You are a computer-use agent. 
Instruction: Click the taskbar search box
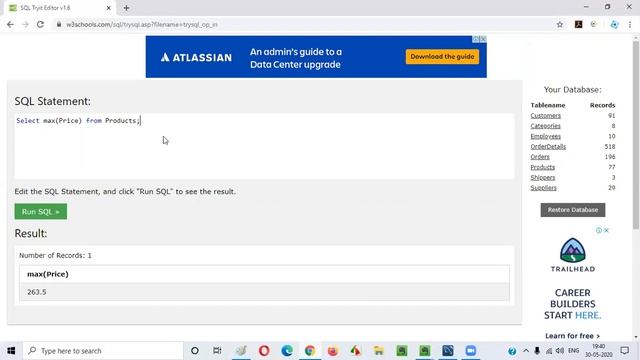[x=103, y=351]
